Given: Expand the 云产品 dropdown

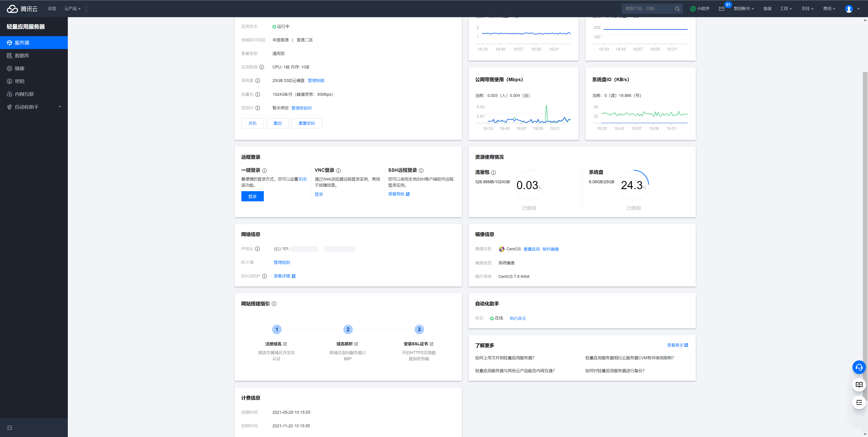Looking at the screenshot, I should click(72, 9).
